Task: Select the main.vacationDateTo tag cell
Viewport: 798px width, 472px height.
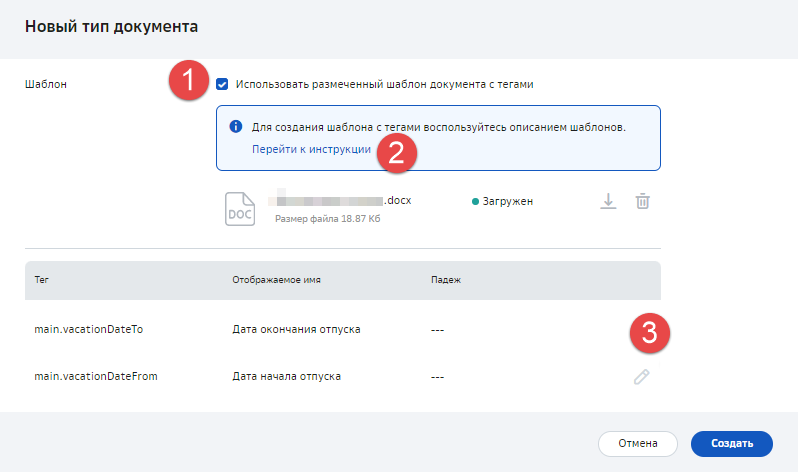Action: [89, 329]
